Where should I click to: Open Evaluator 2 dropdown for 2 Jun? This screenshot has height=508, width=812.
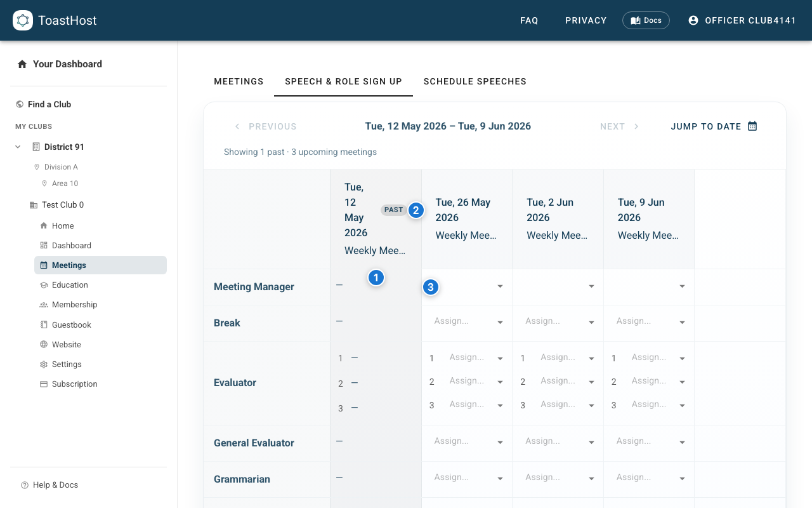click(566, 382)
